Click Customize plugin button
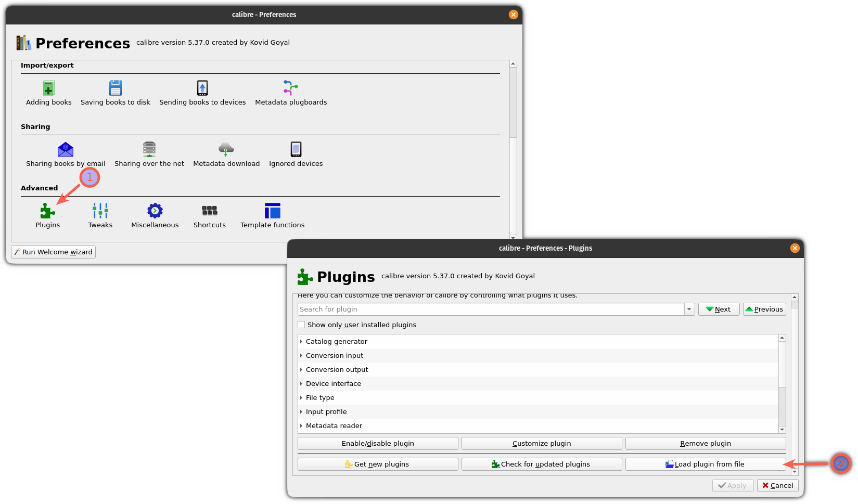Screen dimensions: 858x504 [542, 443]
